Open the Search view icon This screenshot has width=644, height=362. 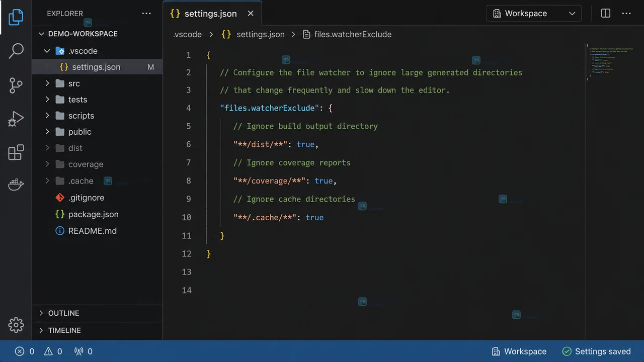click(16, 51)
